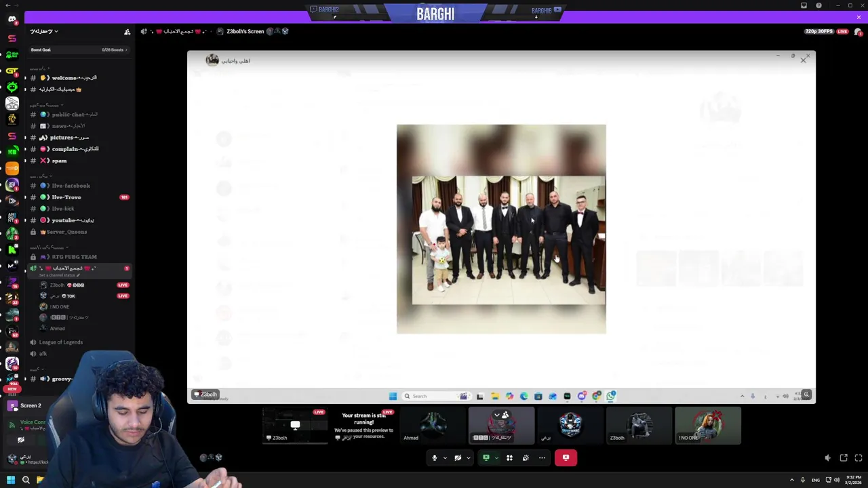The width and height of the screenshot is (868, 488).
Task: Open the activities grid icon
Action: point(509,458)
